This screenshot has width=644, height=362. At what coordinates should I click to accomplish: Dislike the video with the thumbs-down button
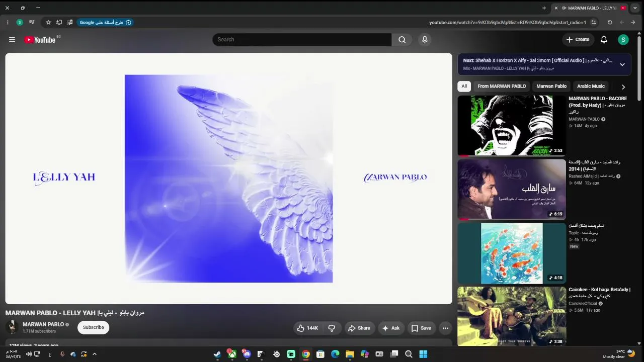pyautogui.click(x=332, y=328)
